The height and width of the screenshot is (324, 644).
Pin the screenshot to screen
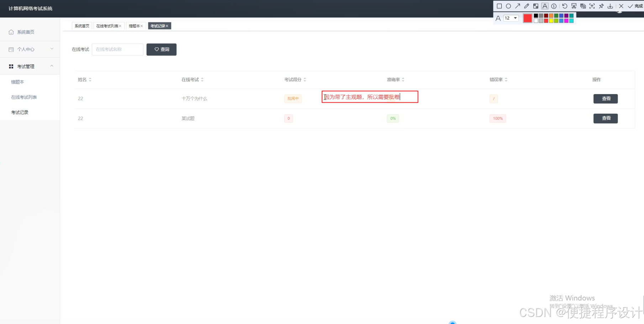(x=601, y=6)
